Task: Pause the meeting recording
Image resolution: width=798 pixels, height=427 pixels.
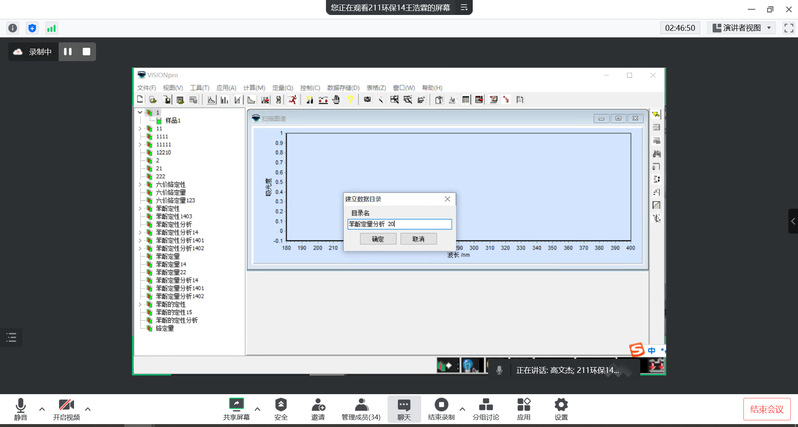Action: (x=68, y=51)
